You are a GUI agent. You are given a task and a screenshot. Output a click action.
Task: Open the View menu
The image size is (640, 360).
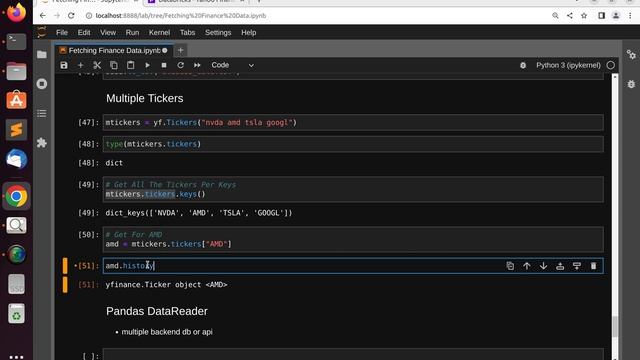(x=108, y=33)
